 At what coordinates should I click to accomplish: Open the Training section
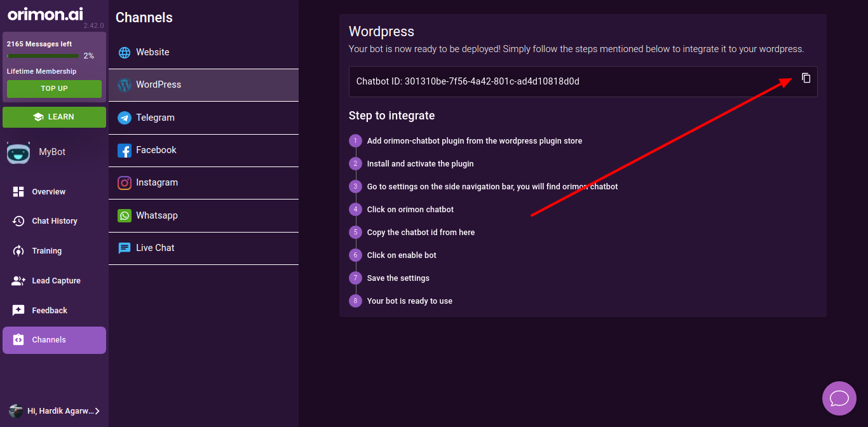point(47,251)
